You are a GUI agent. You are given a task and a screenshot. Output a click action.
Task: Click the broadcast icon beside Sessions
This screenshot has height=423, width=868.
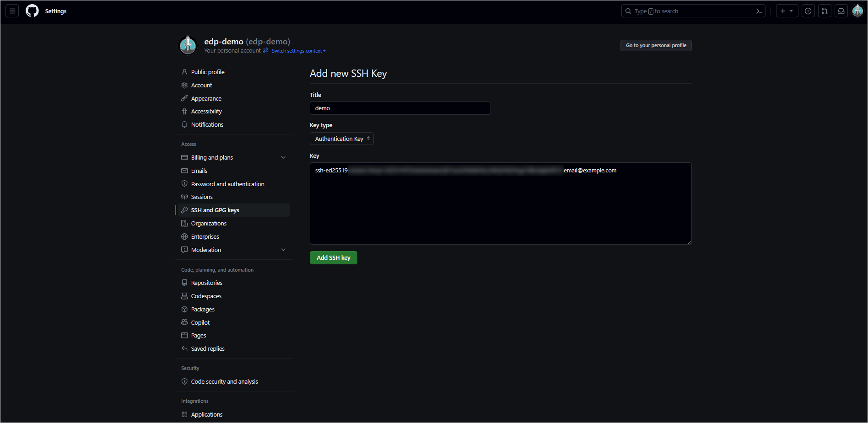click(184, 196)
